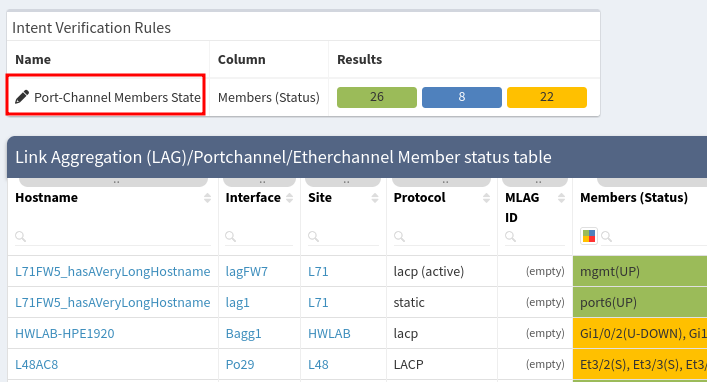Sort the table by Interface arrows

click(289, 198)
